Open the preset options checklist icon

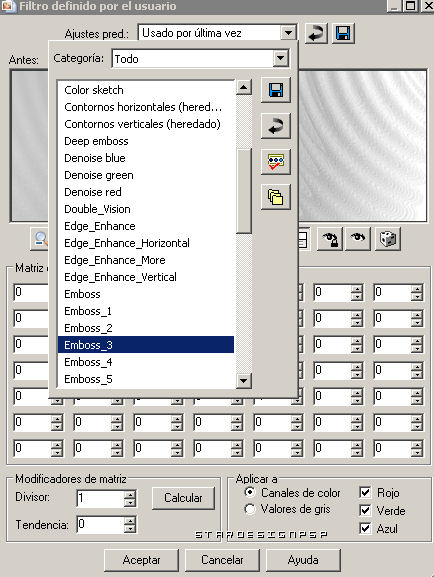pos(276,162)
